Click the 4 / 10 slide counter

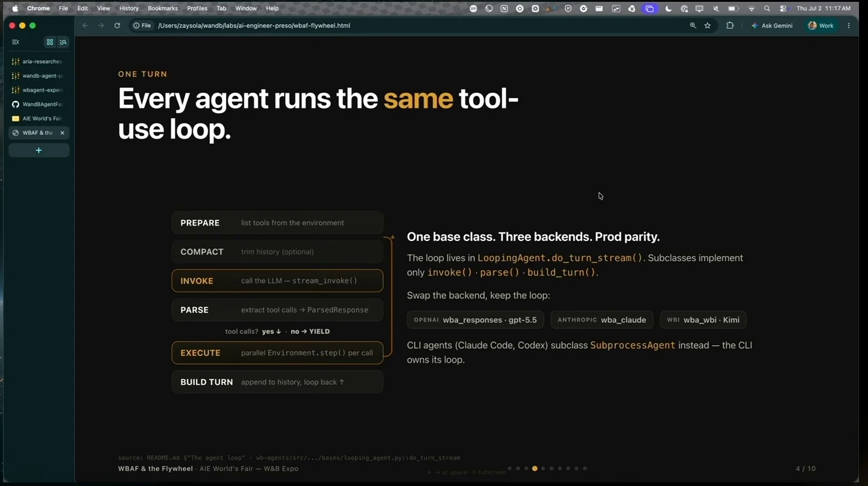pos(805,469)
